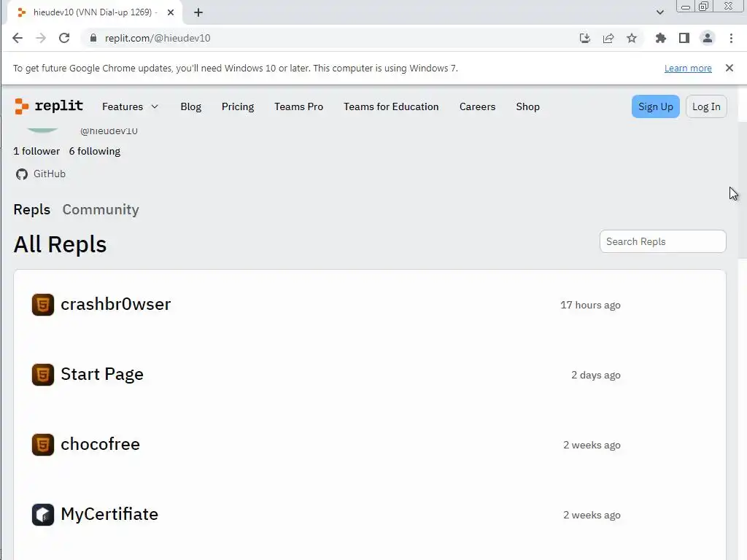Open the Pricing menu item
The width and height of the screenshot is (747, 560).
(238, 106)
